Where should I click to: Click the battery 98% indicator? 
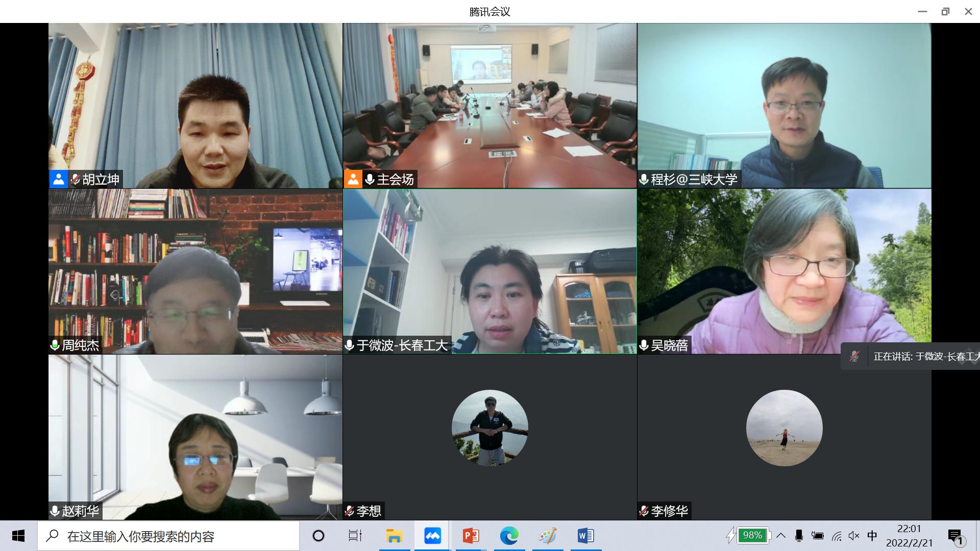(752, 536)
